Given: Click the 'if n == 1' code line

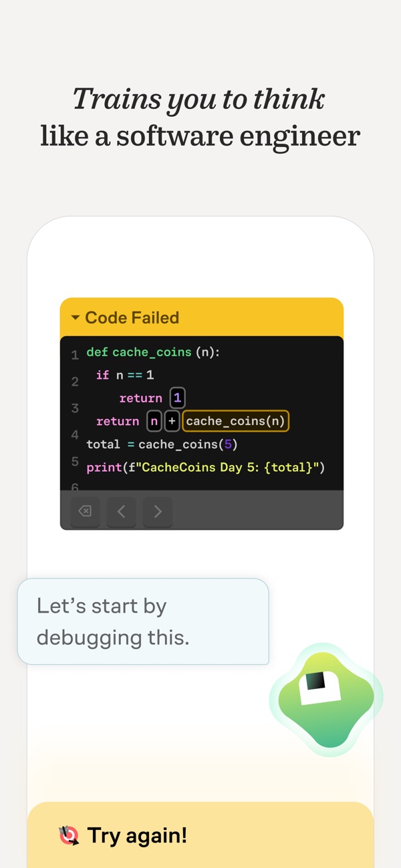Looking at the screenshot, I should [125, 375].
